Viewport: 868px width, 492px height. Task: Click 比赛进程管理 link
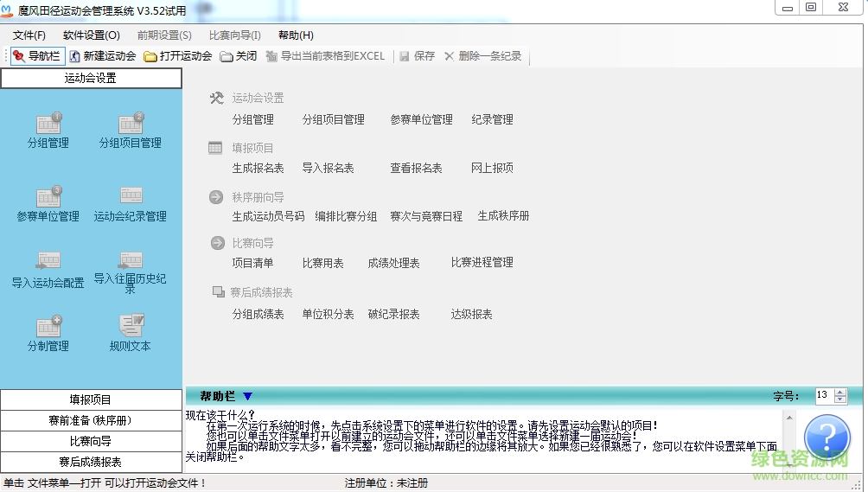tap(482, 262)
